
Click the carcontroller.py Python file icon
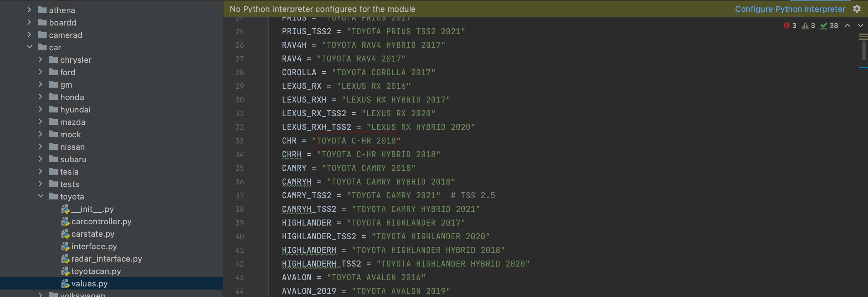coord(65,222)
